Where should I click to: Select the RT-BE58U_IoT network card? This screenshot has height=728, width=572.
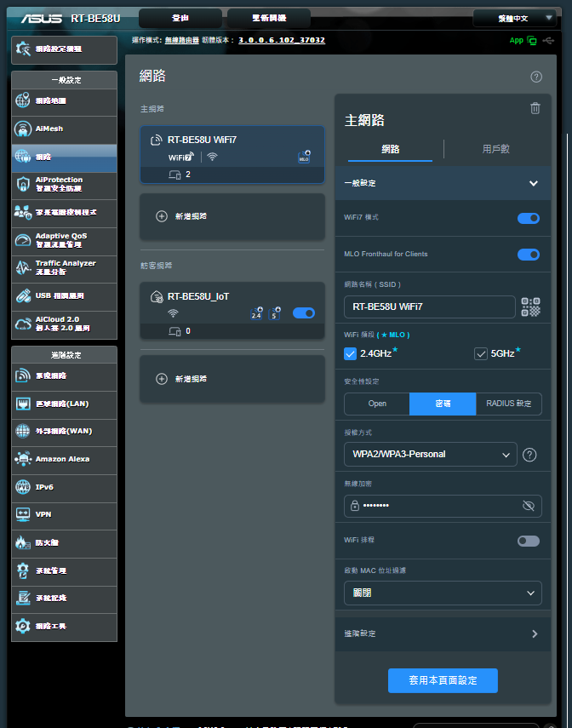click(232, 311)
